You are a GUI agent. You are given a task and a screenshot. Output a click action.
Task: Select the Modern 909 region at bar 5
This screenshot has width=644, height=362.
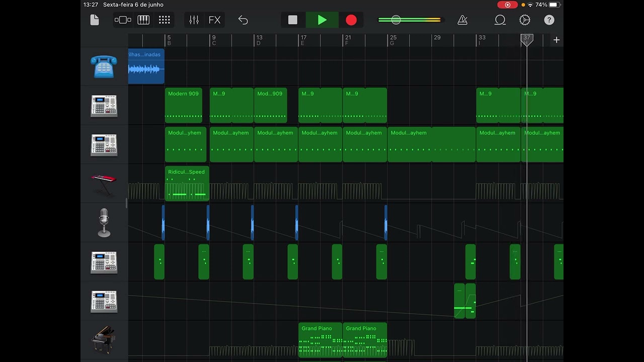(x=184, y=105)
